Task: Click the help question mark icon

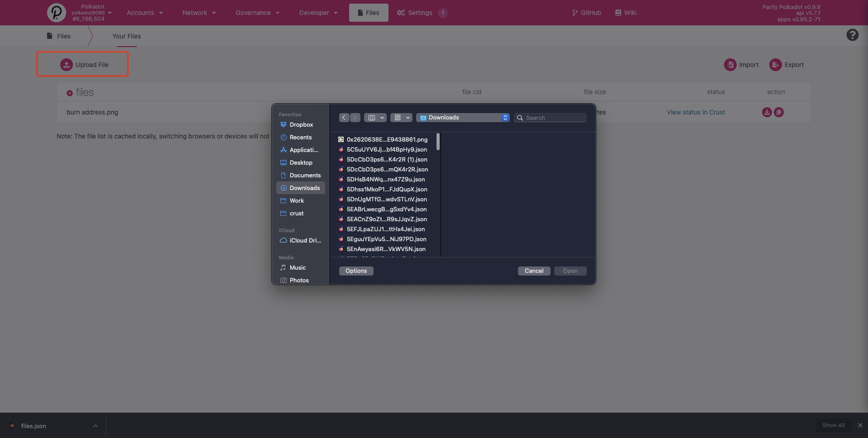Action: (852, 35)
